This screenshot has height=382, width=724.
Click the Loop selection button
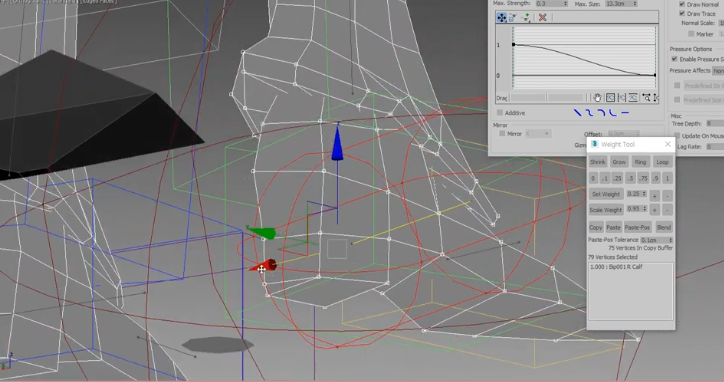click(663, 162)
